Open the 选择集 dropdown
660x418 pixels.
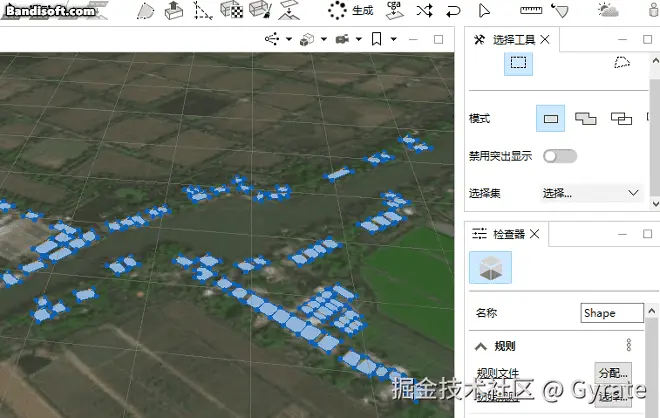point(591,192)
